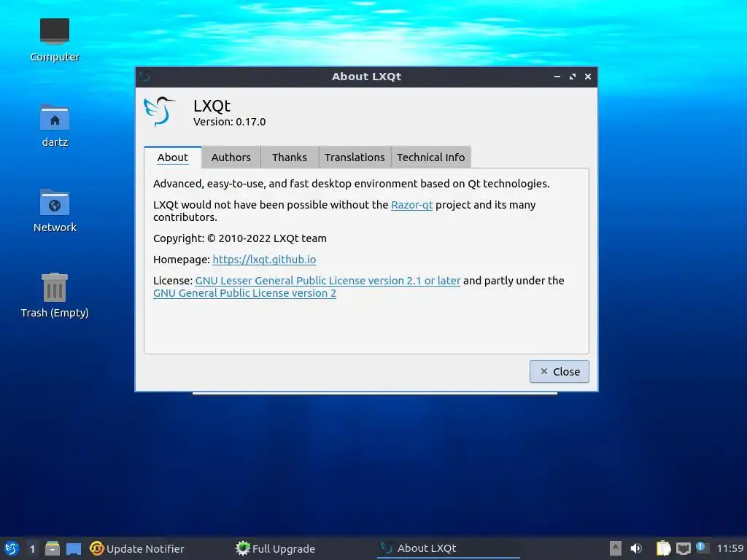This screenshot has height=560, width=747.
Task: Open the https://lxqt.github.io homepage link
Action: [264, 260]
